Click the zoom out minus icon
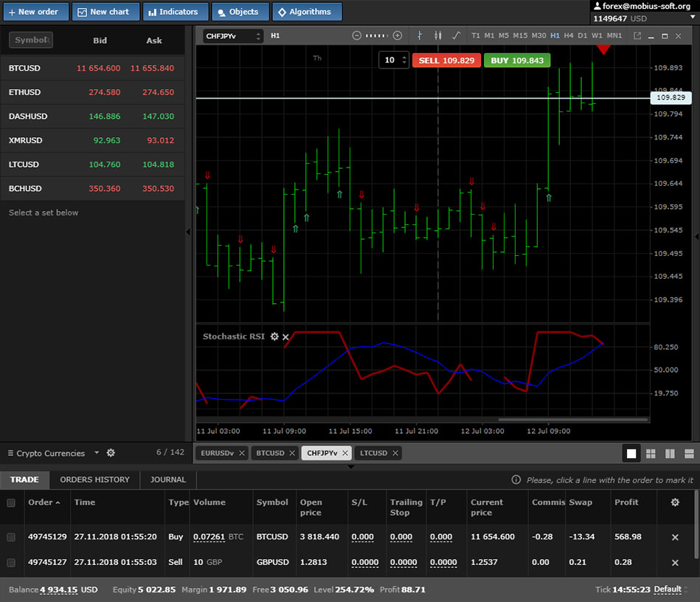700x602 pixels. pyautogui.click(x=357, y=35)
